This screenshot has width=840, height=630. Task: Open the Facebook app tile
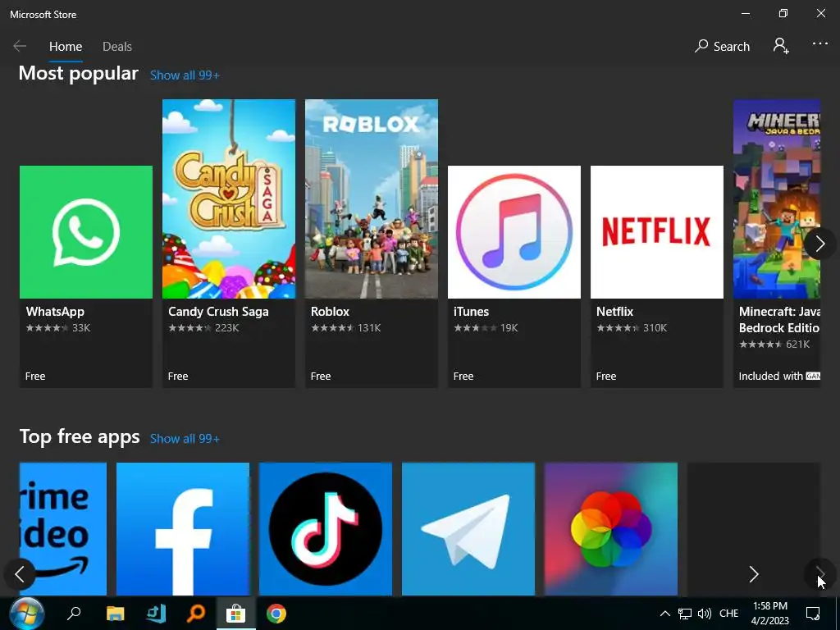coord(183,529)
